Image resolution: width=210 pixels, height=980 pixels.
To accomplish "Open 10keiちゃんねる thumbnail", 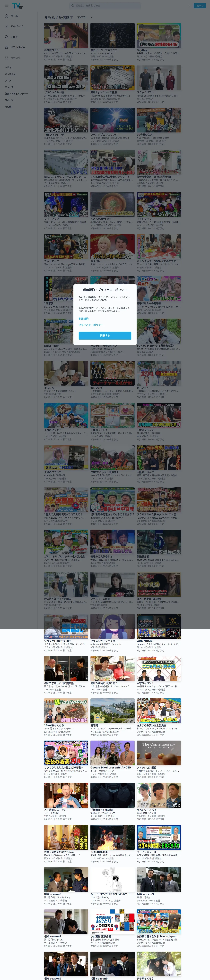I will click(66, 711).
